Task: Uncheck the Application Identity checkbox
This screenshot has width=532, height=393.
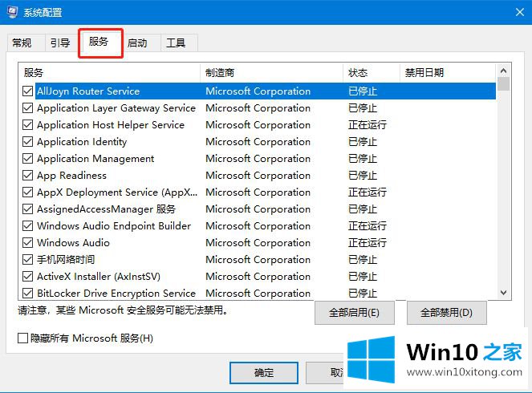Action: tap(27, 141)
